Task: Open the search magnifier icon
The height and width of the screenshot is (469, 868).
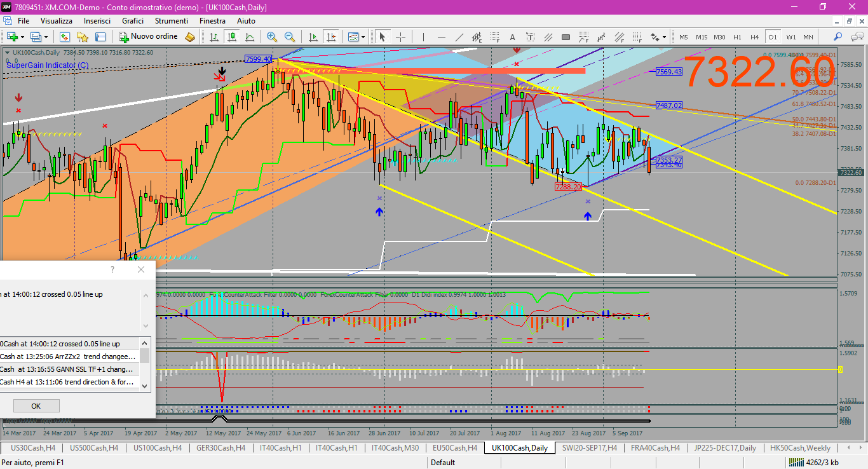Action: click(x=837, y=37)
